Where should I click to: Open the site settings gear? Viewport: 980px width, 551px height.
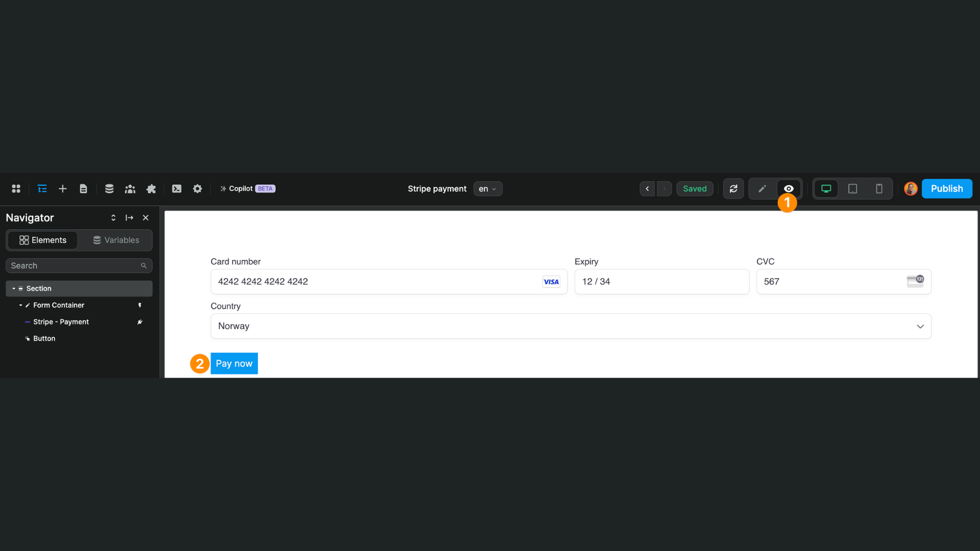pyautogui.click(x=197, y=188)
